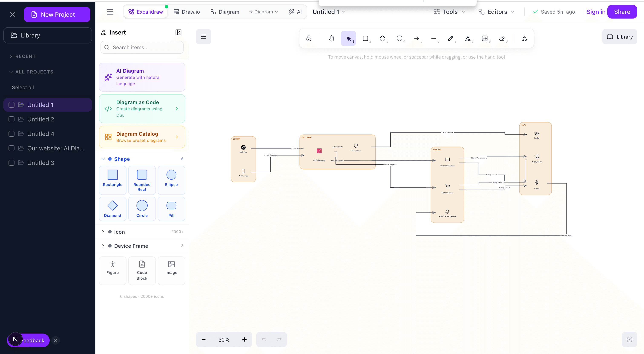The image size is (644, 354).
Task: Reset zoom via the 30% label
Action: point(224,340)
